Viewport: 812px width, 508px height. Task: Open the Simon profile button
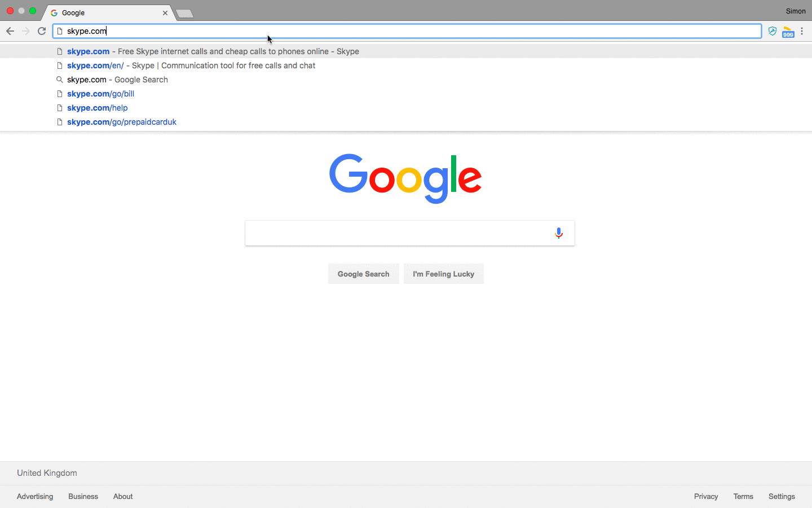[x=796, y=11]
